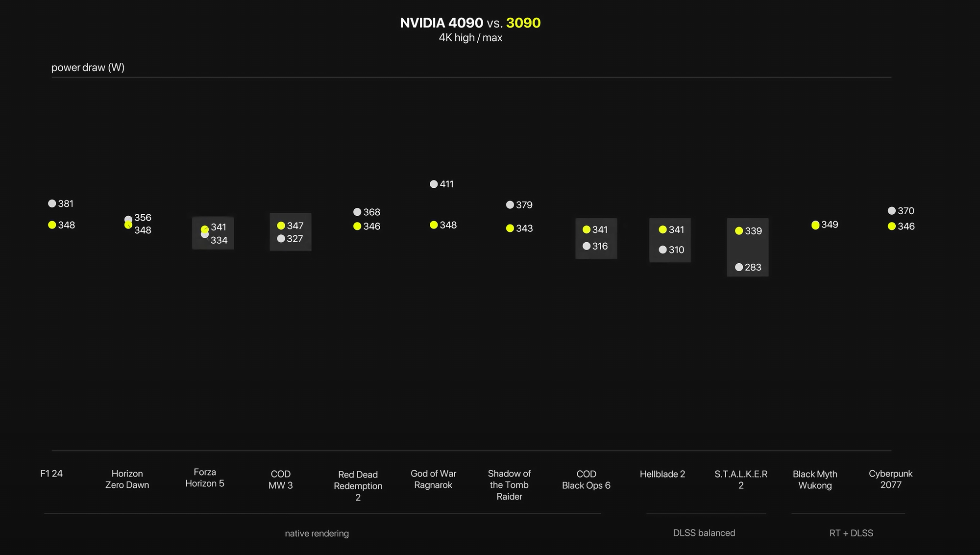The height and width of the screenshot is (555, 980).
Task: Click the white dot beside the 379 value
Action: coord(510,205)
